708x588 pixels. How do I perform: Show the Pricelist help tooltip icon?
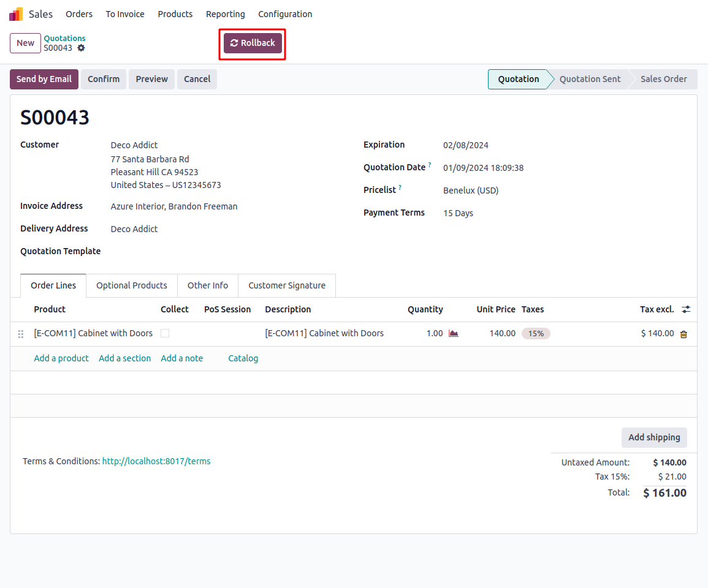point(400,187)
